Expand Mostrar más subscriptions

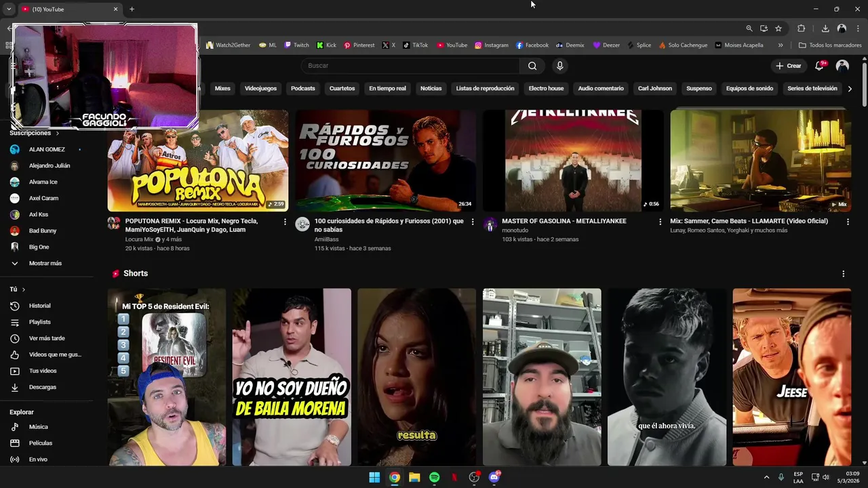[46, 263]
